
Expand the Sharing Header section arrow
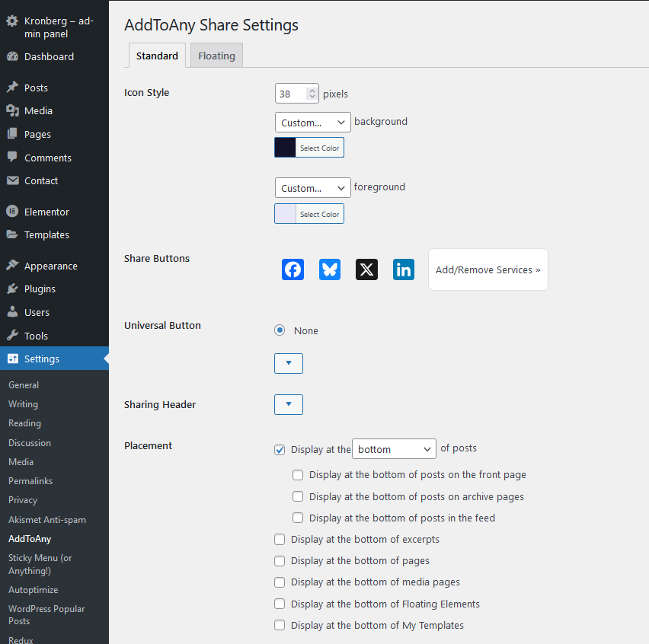pyautogui.click(x=289, y=404)
